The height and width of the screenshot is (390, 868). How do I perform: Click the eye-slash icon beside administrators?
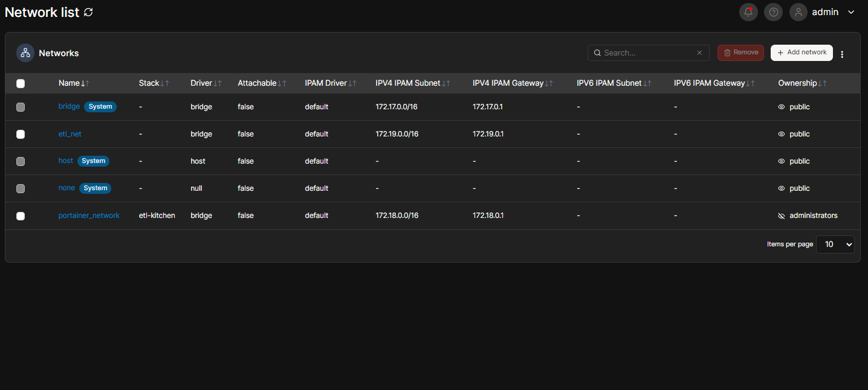tap(782, 216)
